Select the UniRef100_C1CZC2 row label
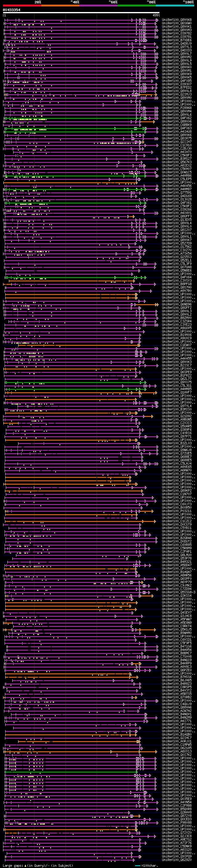 pyautogui.click(x=177, y=521)
